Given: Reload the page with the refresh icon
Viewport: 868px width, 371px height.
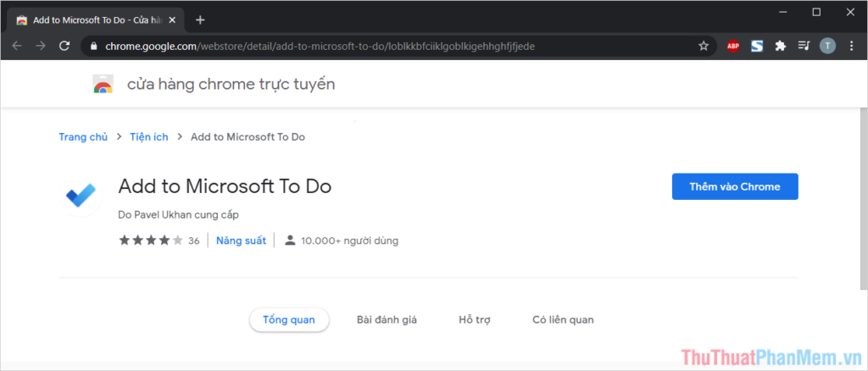Looking at the screenshot, I should pos(64,46).
